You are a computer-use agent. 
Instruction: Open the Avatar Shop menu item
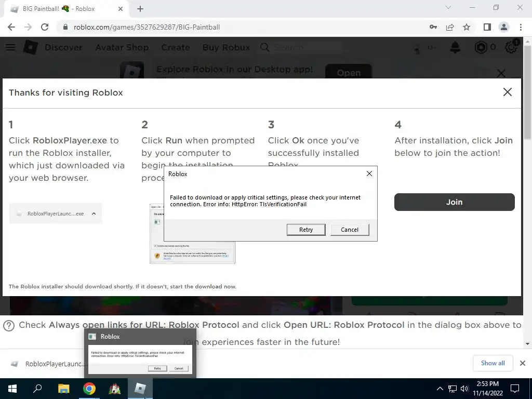122,47
